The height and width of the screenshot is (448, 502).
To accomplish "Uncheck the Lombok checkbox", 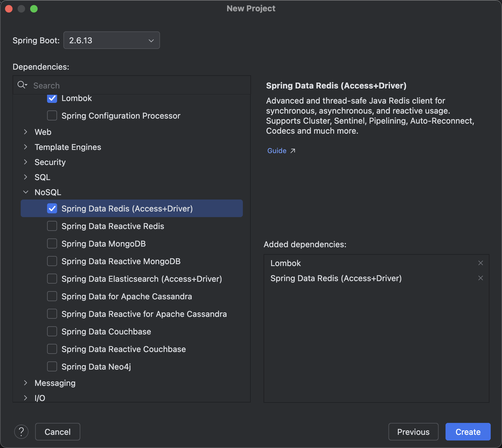I will pos(52,98).
